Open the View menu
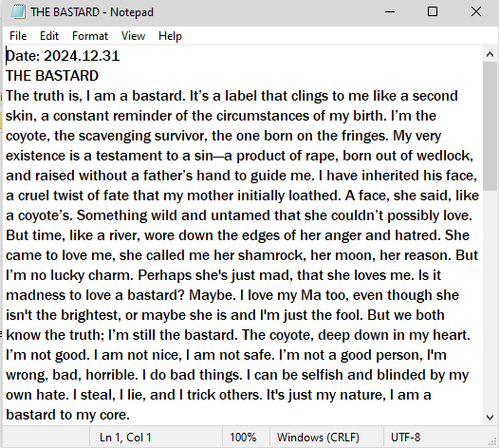Image resolution: width=499 pixels, height=448 pixels. click(x=133, y=36)
